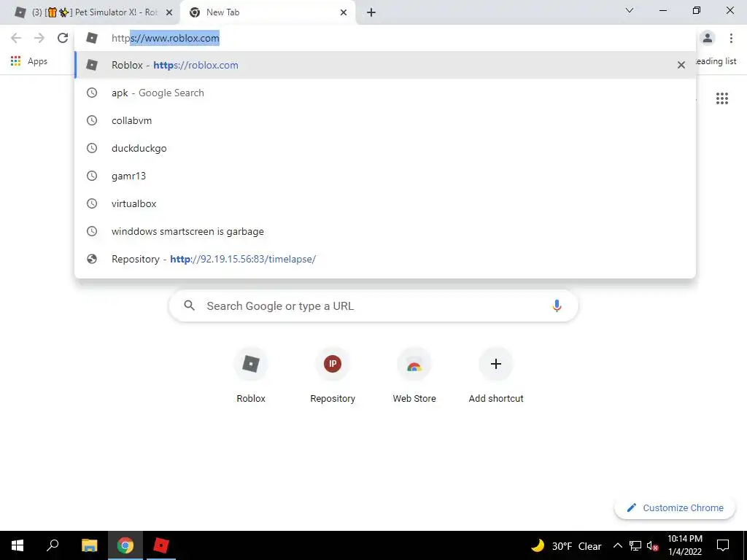The height and width of the screenshot is (560, 747).
Task: Choose the gamr13 history suggestion
Action: [x=385, y=176]
